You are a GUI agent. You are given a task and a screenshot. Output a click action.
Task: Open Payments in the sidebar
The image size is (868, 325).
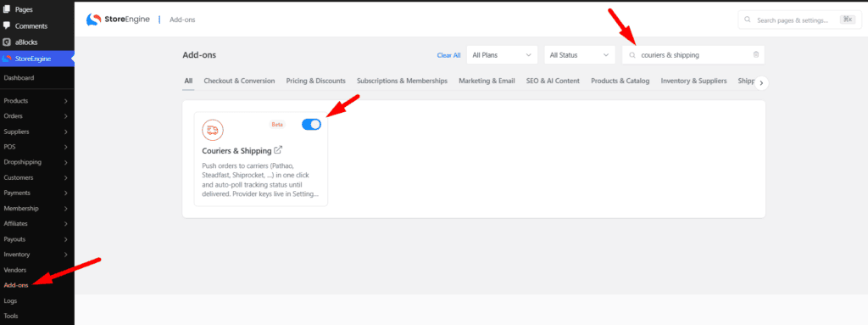(x=17, y=193)
